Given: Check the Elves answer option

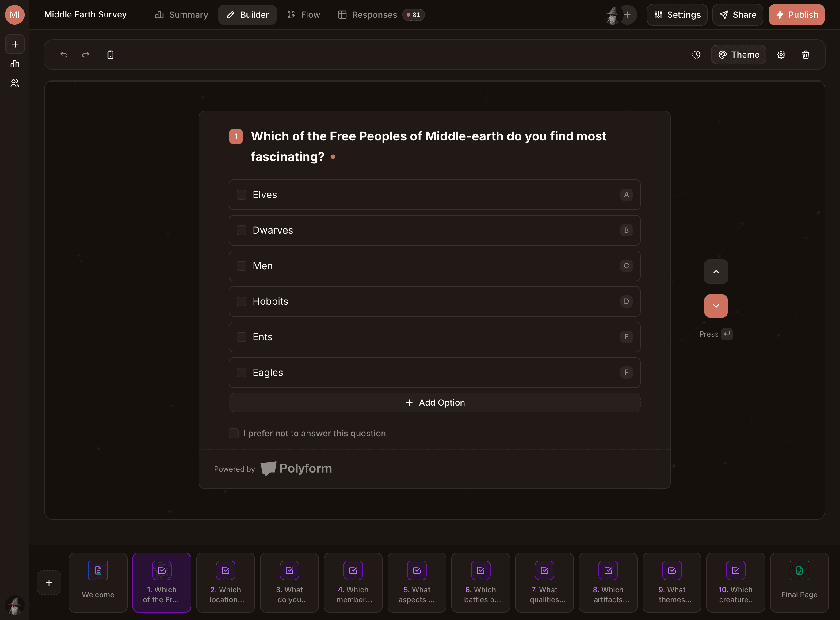Looking at the screenshot, I should click(x=241, y=194).
